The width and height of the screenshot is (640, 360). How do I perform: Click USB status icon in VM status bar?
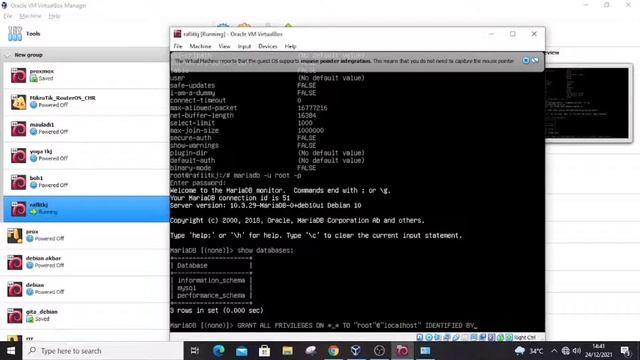click(456, 337)
